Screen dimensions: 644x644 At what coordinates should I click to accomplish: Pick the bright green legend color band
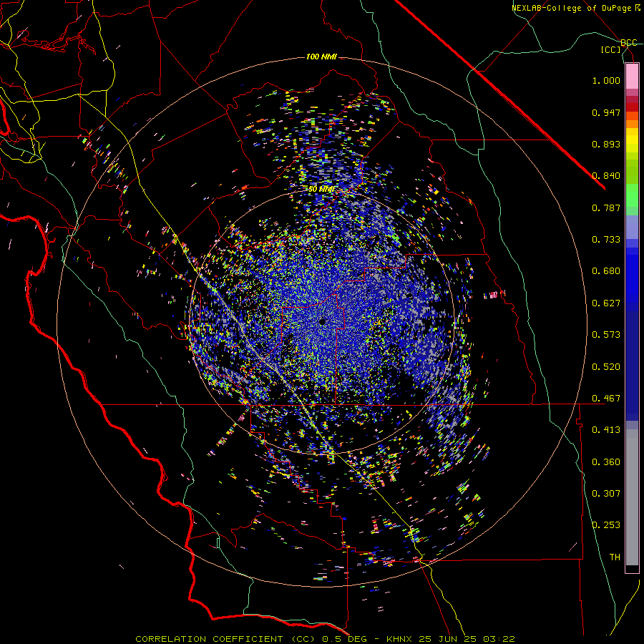632,195
